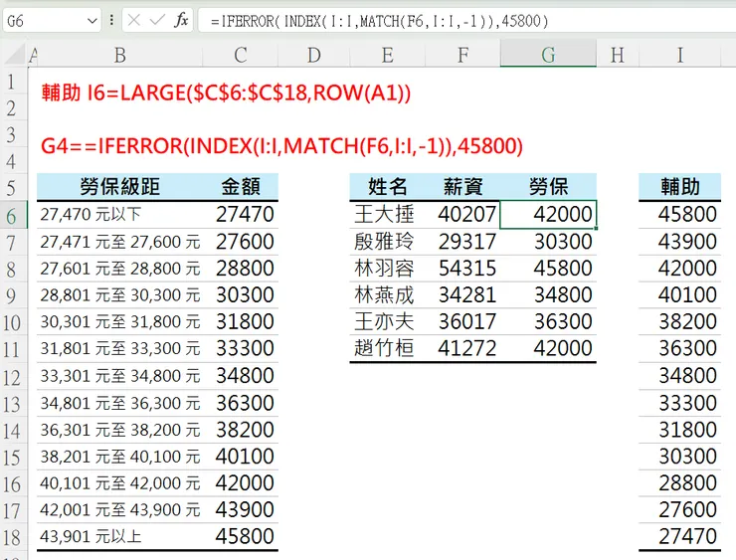Click 金額 value 31800 in column C
736x560 pixels.
click(x=241, y=322)
